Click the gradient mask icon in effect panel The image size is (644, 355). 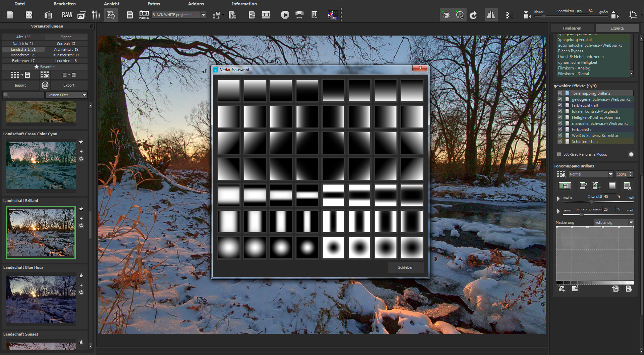click(612, 186)
